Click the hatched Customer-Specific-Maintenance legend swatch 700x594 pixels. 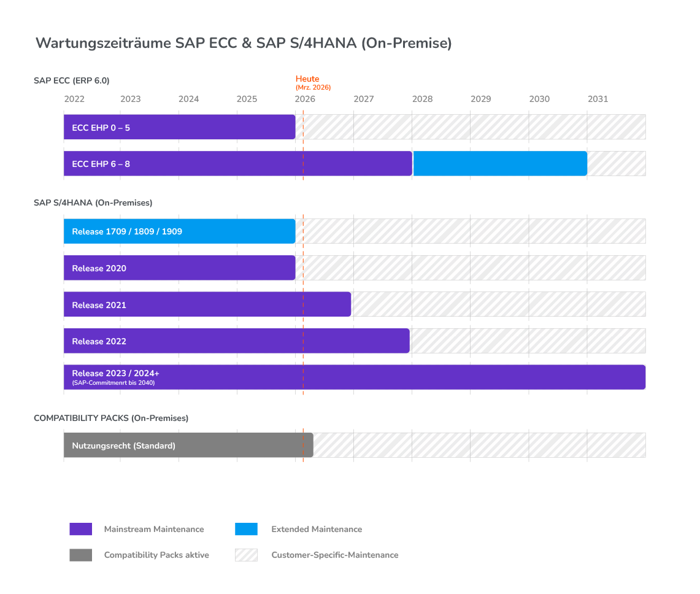click(246, 555)
